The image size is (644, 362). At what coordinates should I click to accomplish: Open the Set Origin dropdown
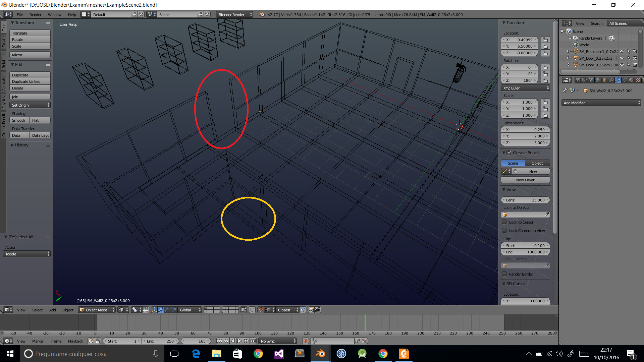(x=30, y=105)
